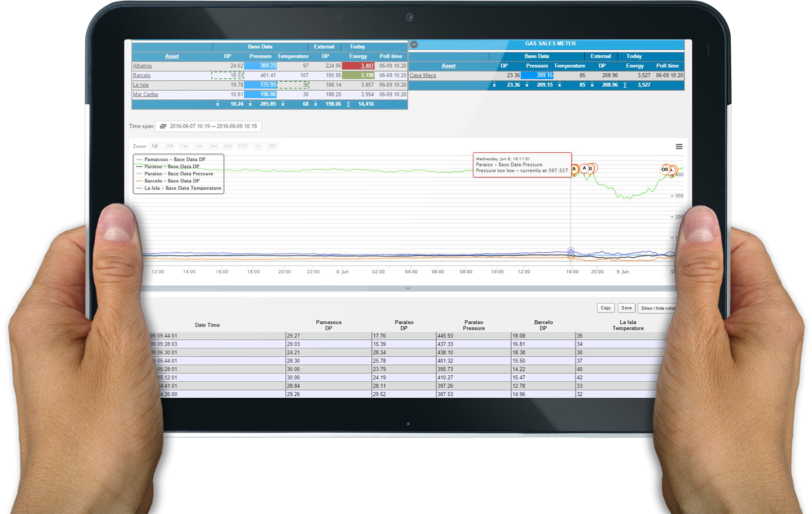This screenshot has height=514, width=812.
Task: Click the sum symbol beside 14,416
Action: point(348,104)
